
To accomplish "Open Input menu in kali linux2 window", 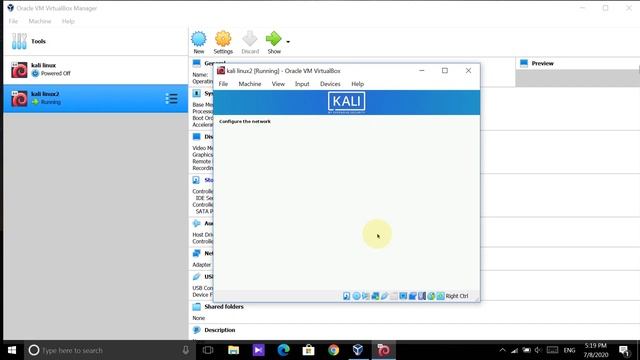I will click(x=302, y=84).
